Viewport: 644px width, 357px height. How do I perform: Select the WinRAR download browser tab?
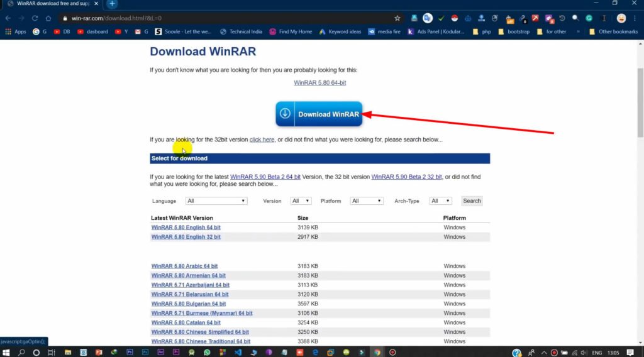point(52,4)
